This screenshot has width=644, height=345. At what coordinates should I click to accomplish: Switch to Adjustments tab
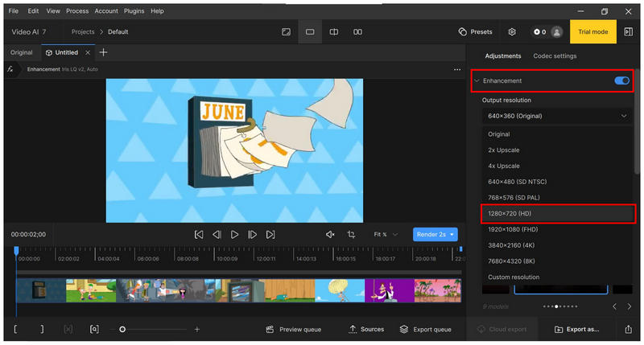pos(503,55)
